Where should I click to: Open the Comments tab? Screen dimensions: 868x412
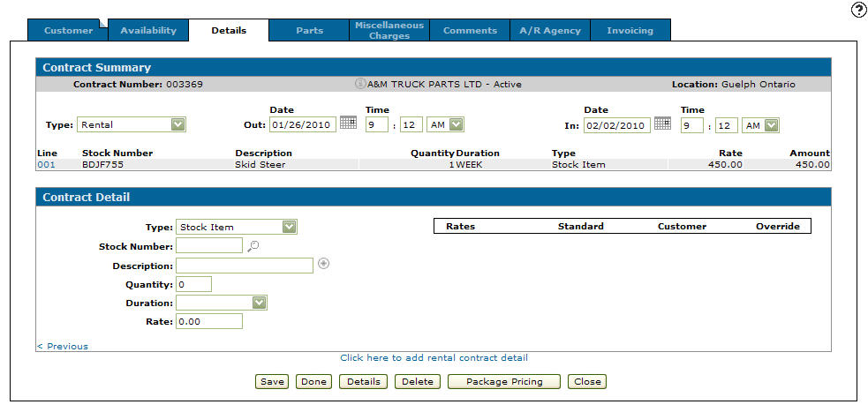point(470,30)
